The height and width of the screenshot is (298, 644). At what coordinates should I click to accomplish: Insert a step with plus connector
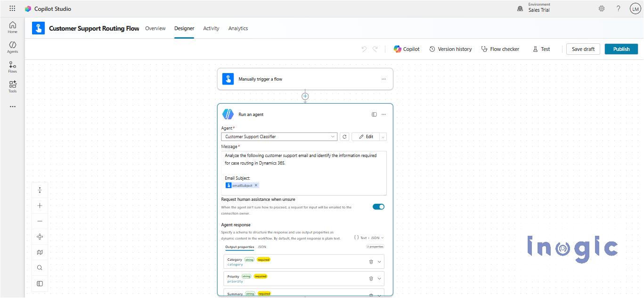tap(305, 96)
